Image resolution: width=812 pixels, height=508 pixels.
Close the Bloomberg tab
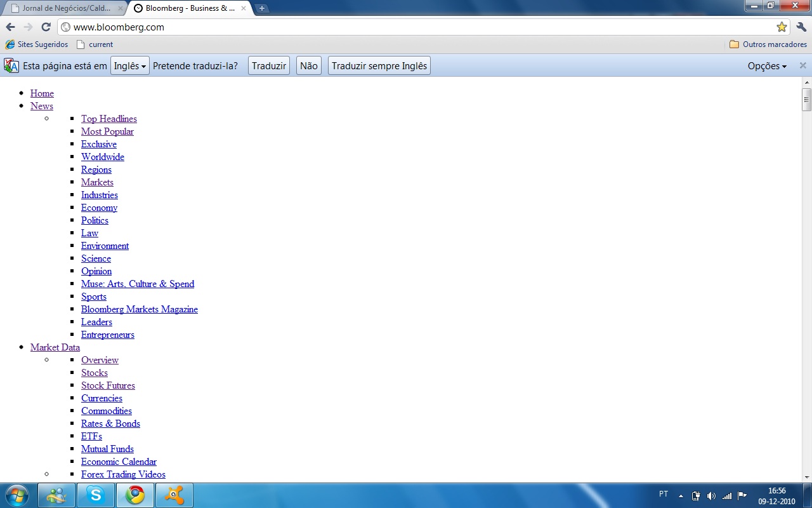click(x=244, y=8)
